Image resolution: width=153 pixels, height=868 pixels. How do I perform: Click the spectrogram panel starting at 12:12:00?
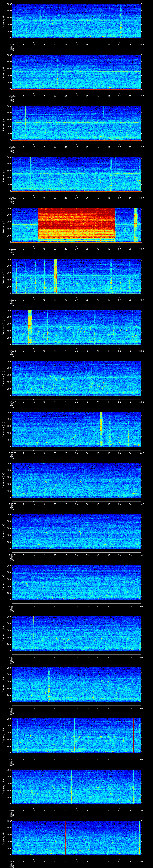click(x=76, y=582)
